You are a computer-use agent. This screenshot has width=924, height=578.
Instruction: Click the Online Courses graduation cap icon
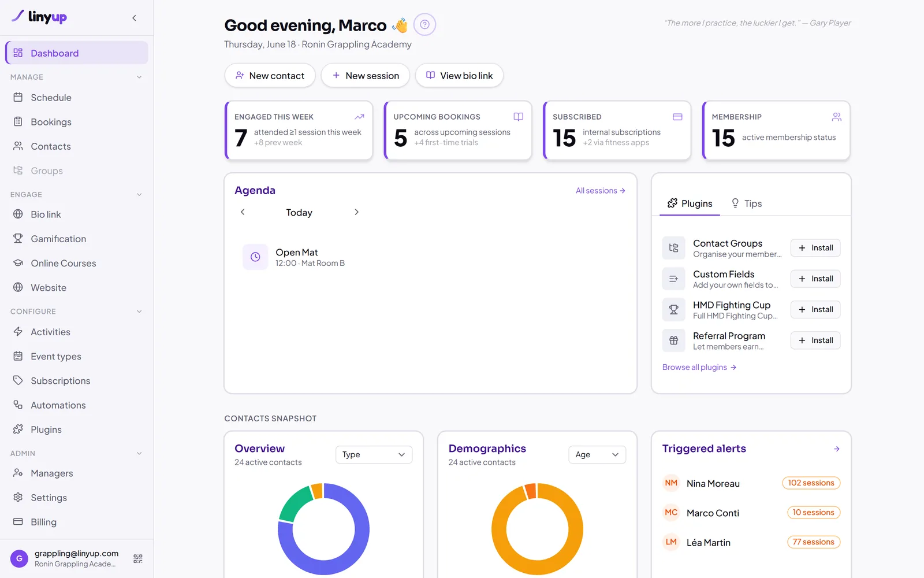point(18,262)
